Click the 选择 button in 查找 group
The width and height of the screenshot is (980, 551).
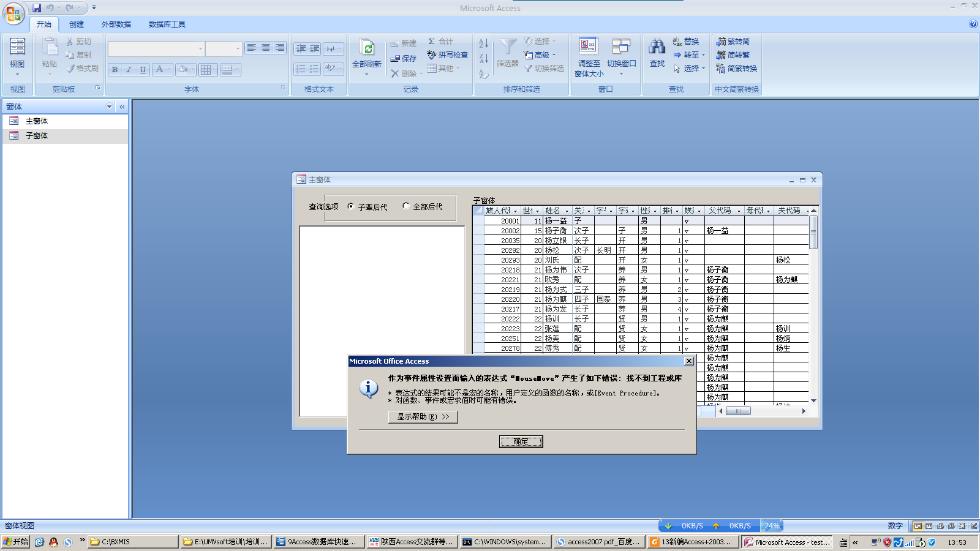click(x=690, y=69)
